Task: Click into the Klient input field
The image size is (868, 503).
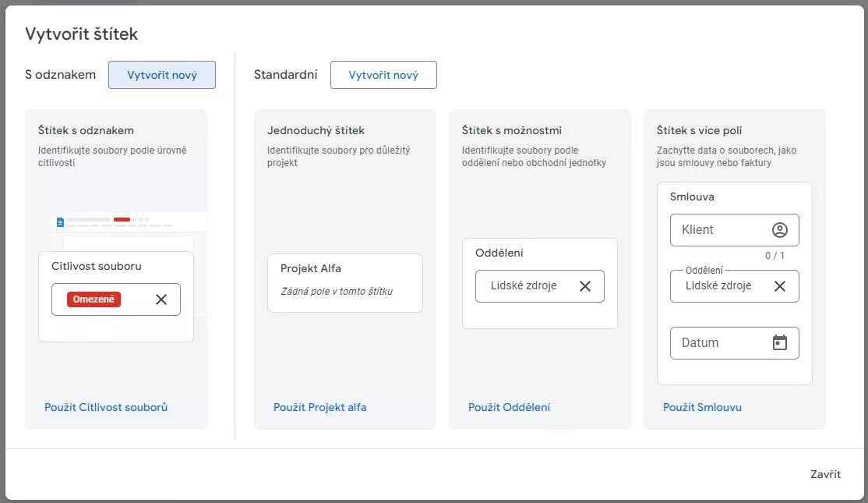Action: (735, 230)
